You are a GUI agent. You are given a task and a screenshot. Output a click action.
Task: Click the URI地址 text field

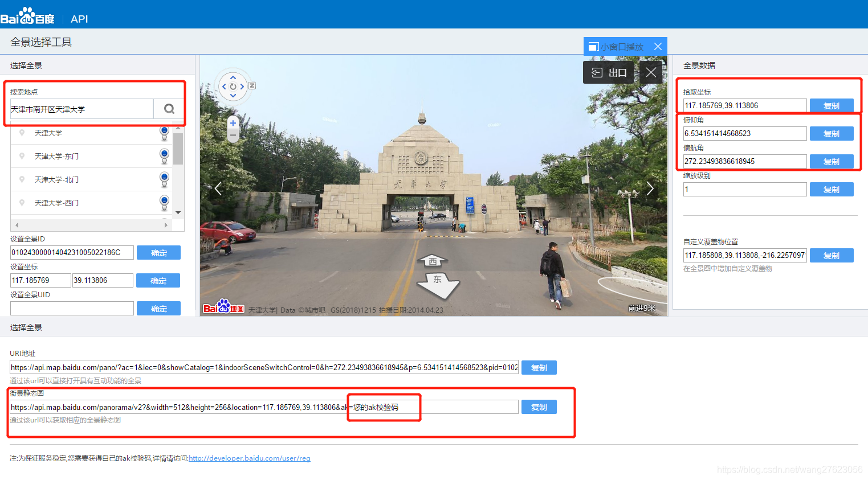click(x=264, y=367)
